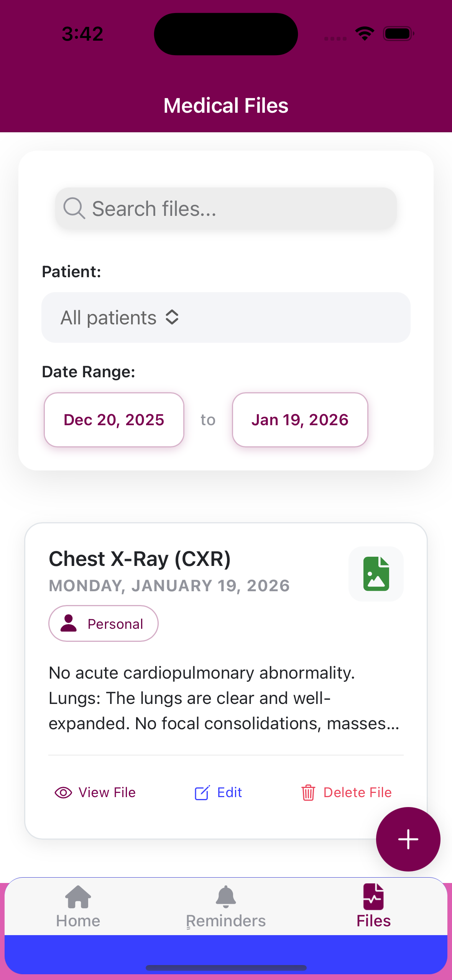Click the View File link
The width and height of the screenshot is (452, 980).
click(107, 793)
